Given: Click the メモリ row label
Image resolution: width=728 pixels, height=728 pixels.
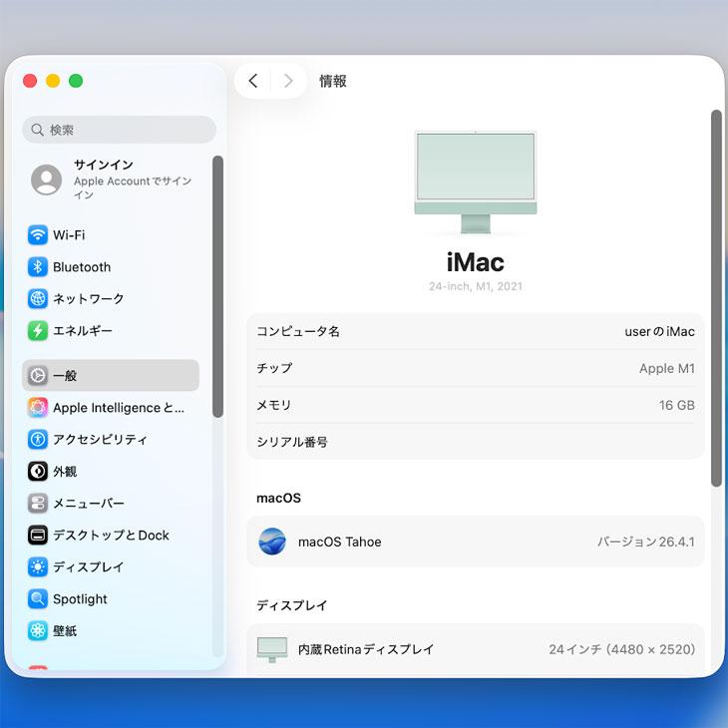Looking at the screenshot, I should tap(274, 405).
